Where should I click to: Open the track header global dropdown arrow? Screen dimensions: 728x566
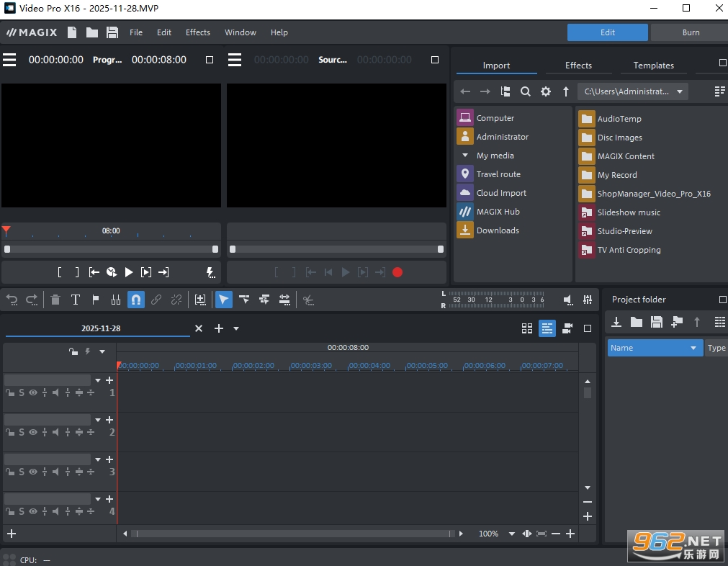point(102,351)
